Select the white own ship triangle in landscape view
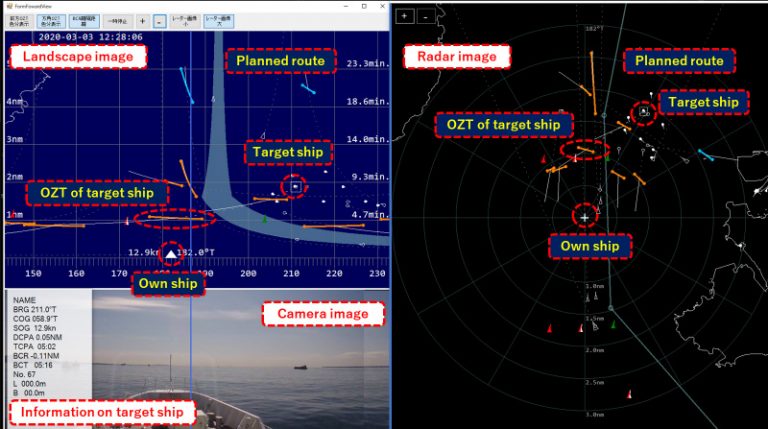 [171, 255]
